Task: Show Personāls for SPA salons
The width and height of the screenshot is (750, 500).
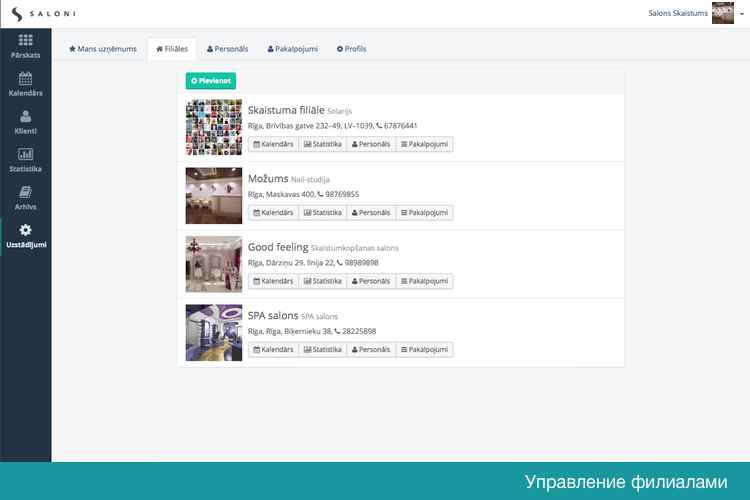Action: click(371, 349)
